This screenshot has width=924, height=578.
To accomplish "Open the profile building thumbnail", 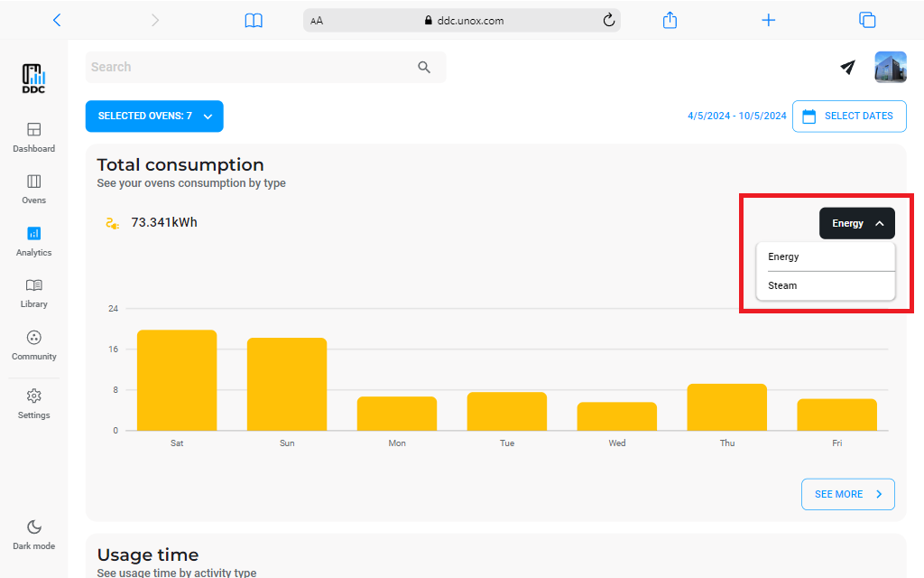I will 890,67.
